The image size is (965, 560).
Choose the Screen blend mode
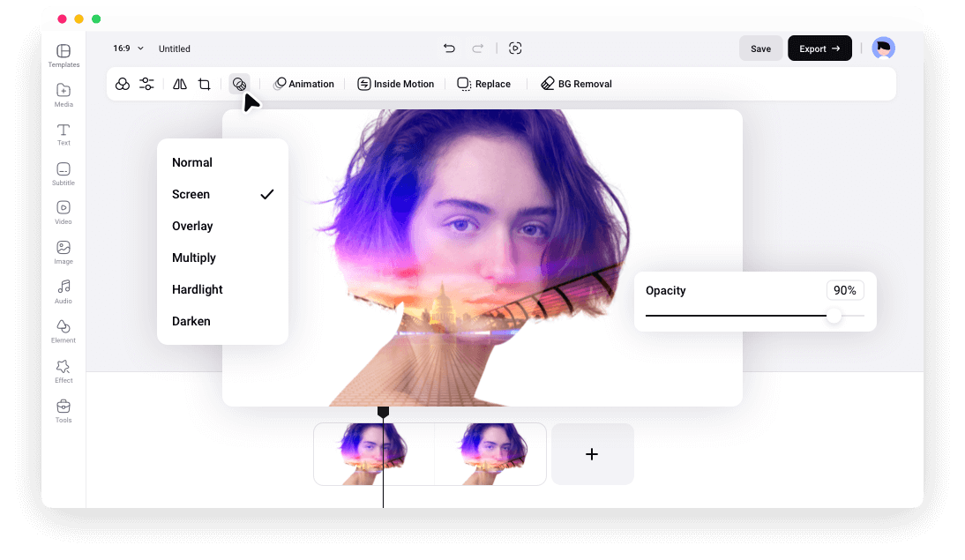tap(223, 195)
